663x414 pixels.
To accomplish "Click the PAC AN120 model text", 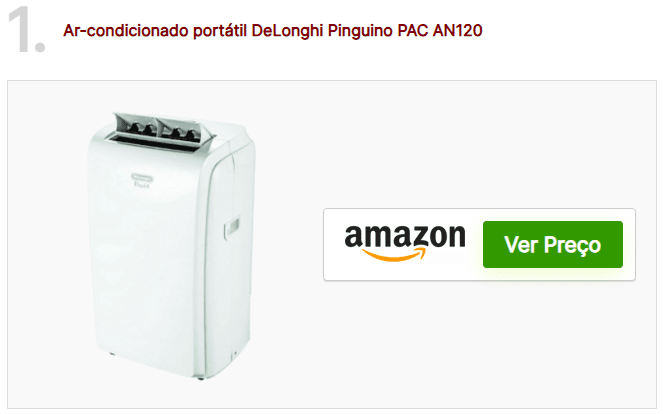I will point(440,31).
